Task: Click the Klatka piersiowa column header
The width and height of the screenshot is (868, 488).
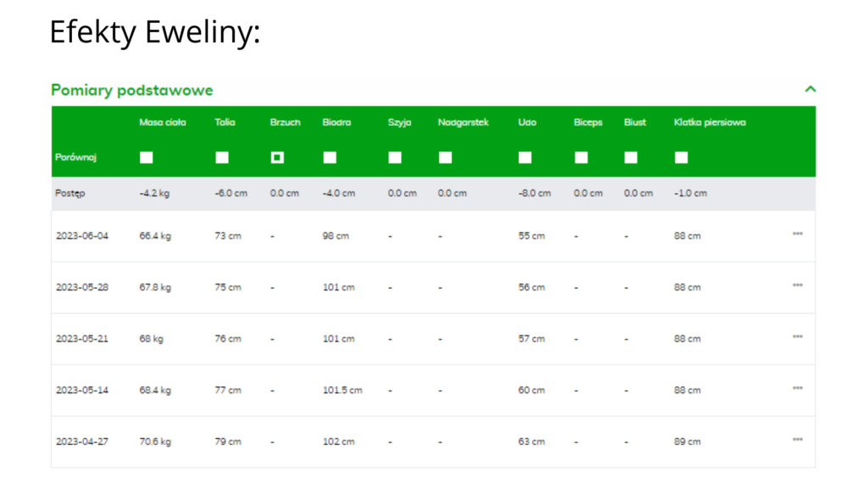Action: click(x=709, y=122)
